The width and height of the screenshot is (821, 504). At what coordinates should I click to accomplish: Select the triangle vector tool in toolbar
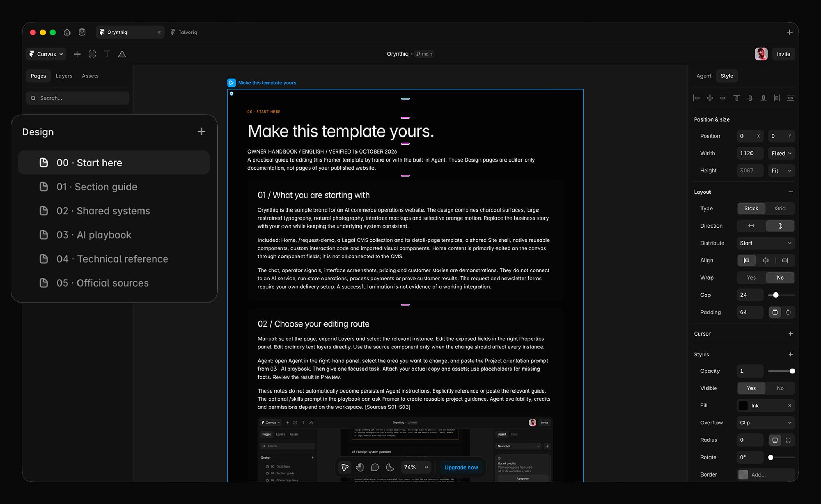click(x=122, y=54)
